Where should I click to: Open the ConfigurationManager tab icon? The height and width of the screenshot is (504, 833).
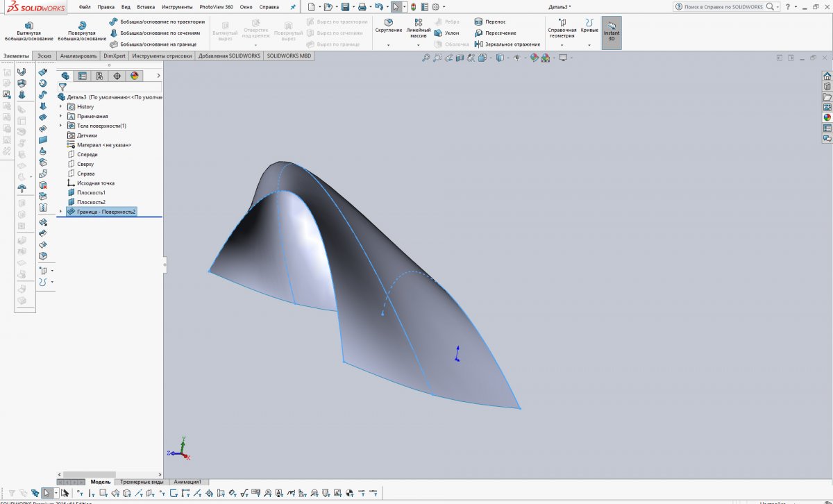pyautogui.click(x=99, y=76)
